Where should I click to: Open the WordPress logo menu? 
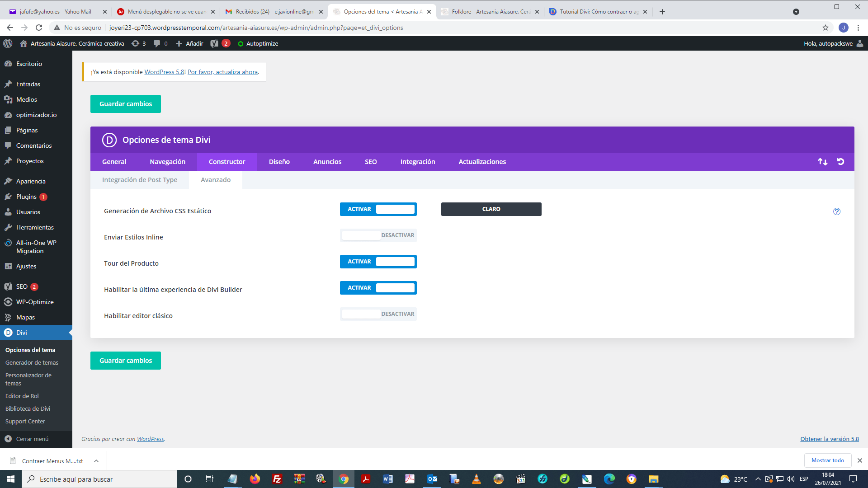8,43
